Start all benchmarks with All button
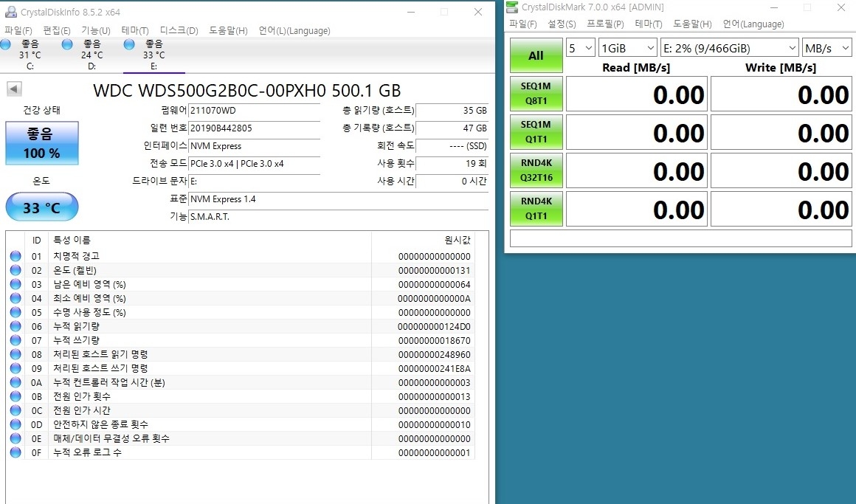Image resolution: width=856 pixels, height=504 pixels. click(x=536, y=55)
